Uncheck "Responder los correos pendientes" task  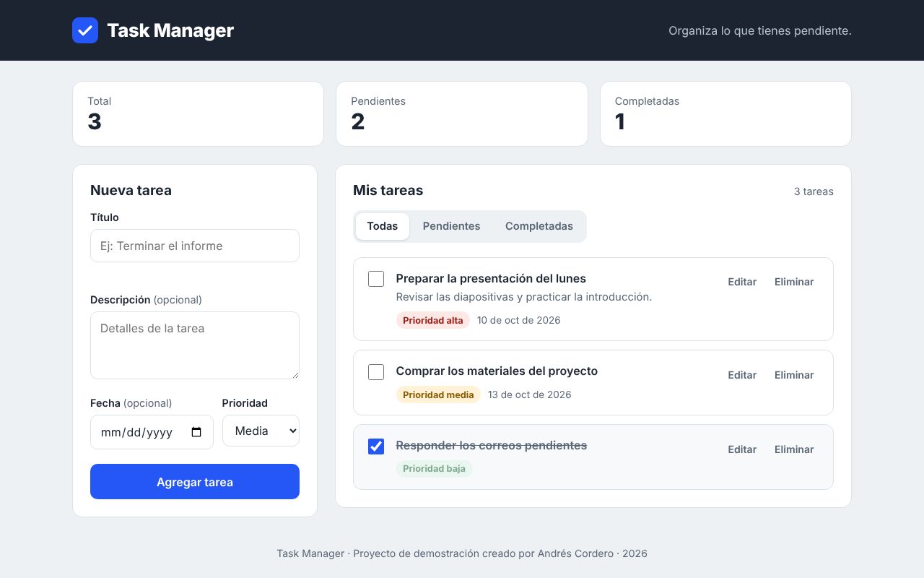click(376, 447)
